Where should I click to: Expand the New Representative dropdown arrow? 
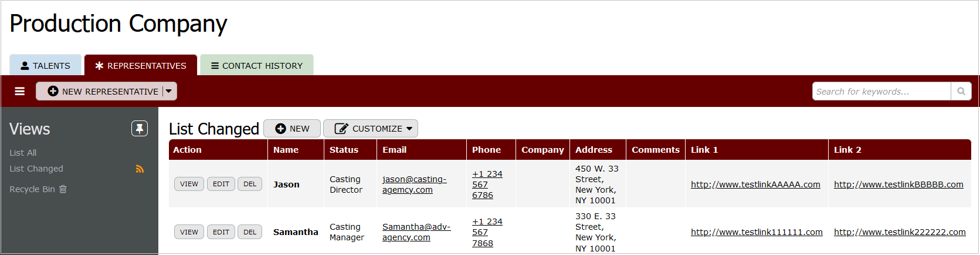[x=169, y=91]
